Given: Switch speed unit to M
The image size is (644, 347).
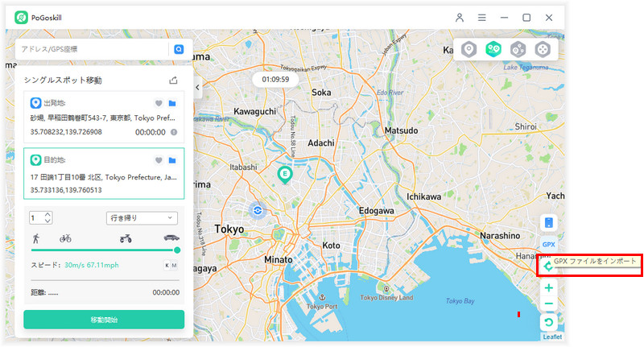Looking at the screenshot, I should point(174,265).
